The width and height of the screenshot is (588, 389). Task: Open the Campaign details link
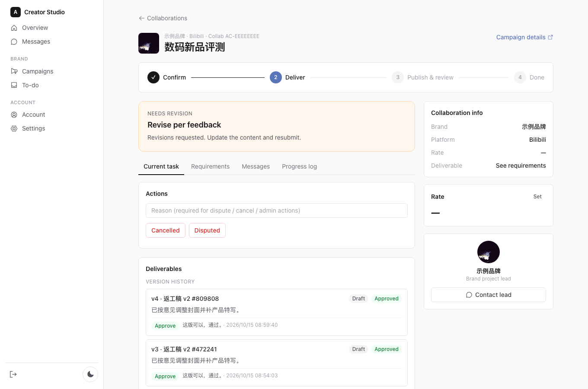[x=524, y=37]
